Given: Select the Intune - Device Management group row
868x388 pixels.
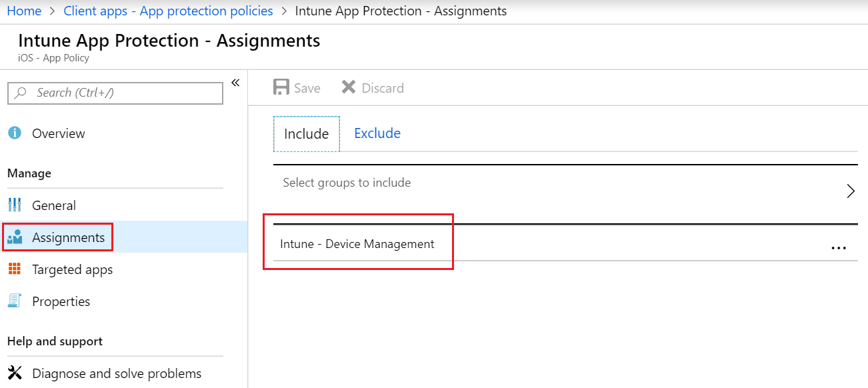Looking at the screenshot, I should (565, 244).
